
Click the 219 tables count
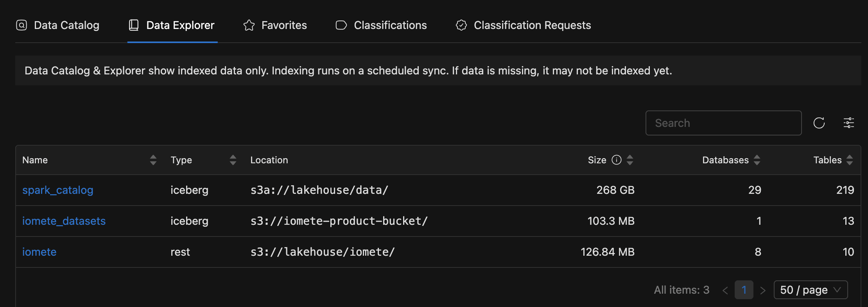click(x=845, y=190)
